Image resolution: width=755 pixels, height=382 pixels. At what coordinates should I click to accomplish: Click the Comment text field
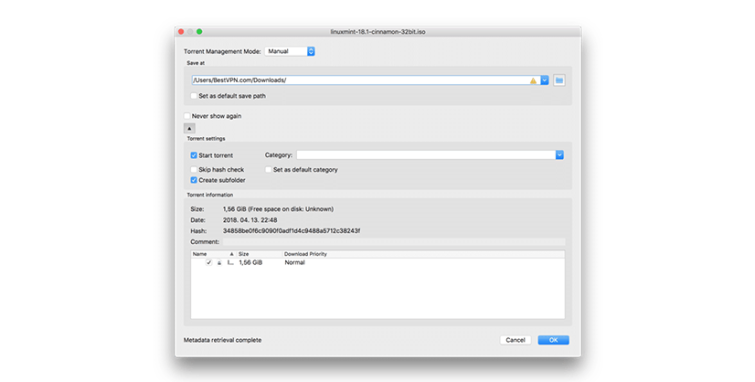(x=393, y=242)
